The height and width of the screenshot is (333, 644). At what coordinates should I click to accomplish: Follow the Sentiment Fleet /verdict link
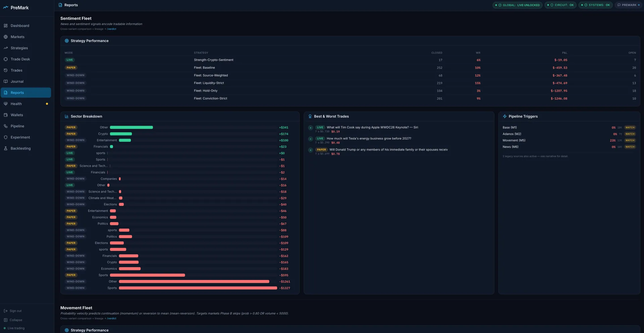(x=112, y=29)
